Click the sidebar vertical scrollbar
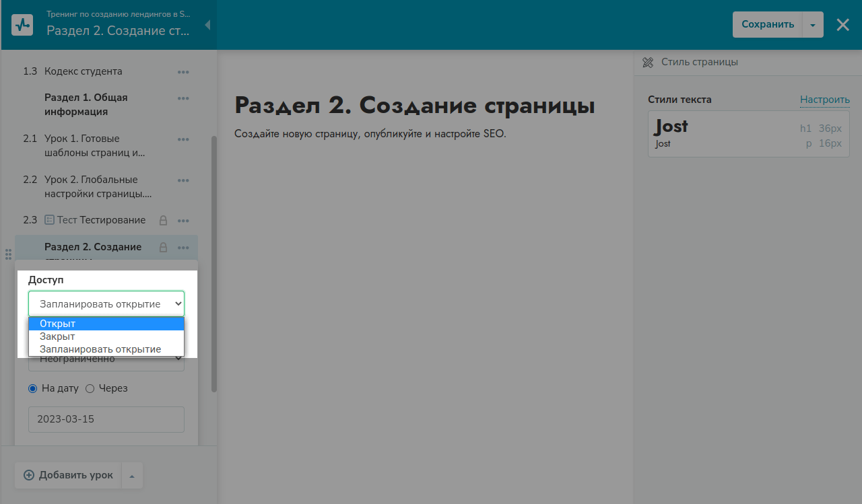This screenshot has width=862, height=504. coord(214,262)
